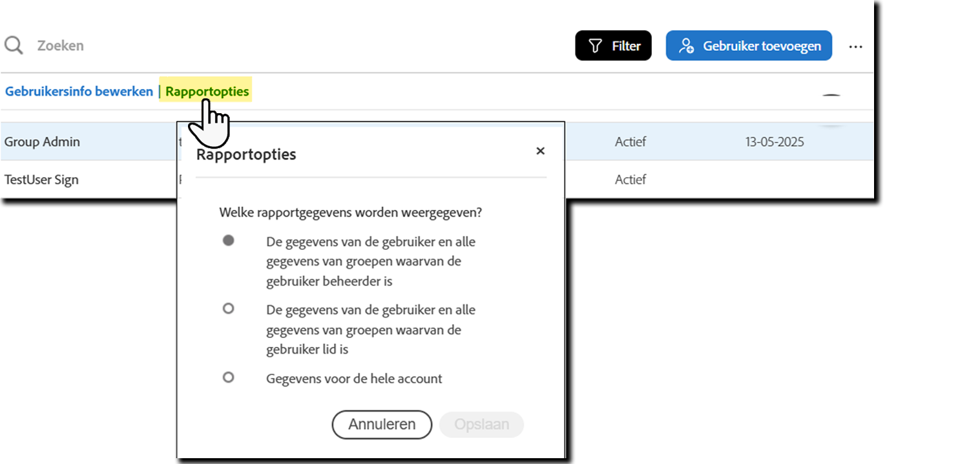Image resolution: width=980 pixels, height=464 pixels.
Task: Select the TestUser Sign user row
Action: pyautogui.click(x=41, y=180)
